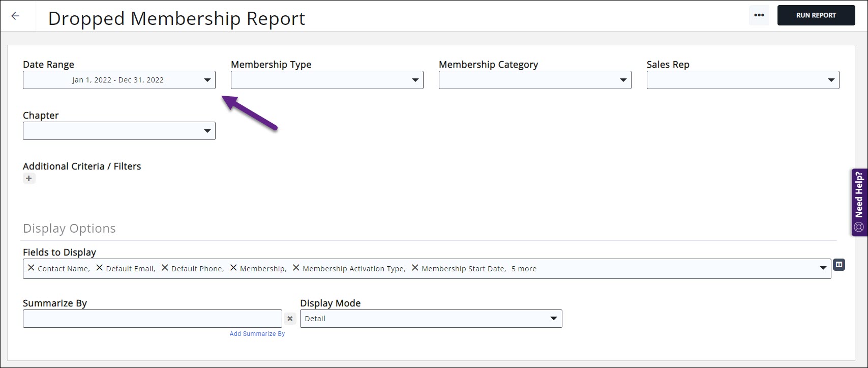Screen dimensions: 868x368
Task: Open the column chooser icon beside Fields to Display
Action: (x=839, y=265)
